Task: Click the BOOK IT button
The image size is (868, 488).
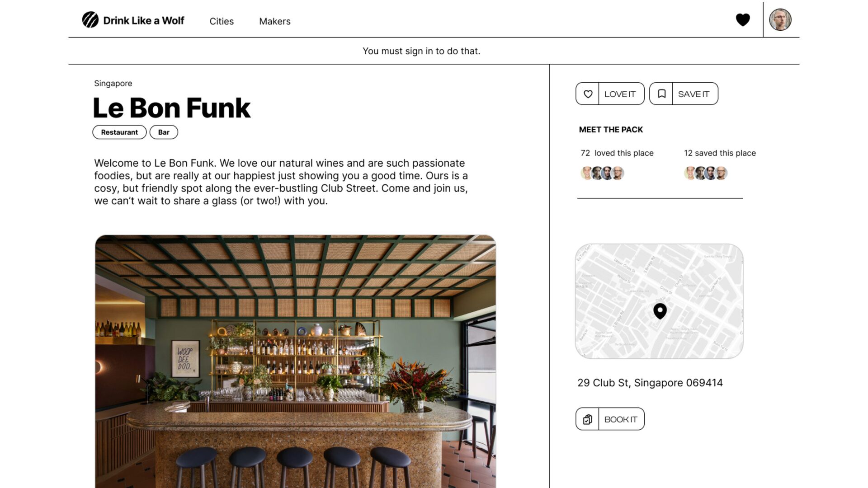Action: click(610, 419)
